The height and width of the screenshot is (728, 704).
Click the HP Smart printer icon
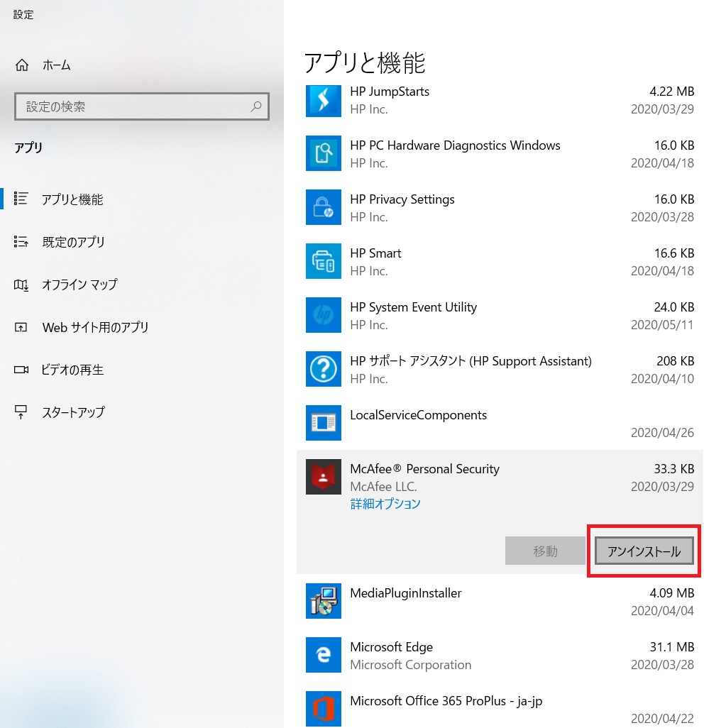[323, 261]
